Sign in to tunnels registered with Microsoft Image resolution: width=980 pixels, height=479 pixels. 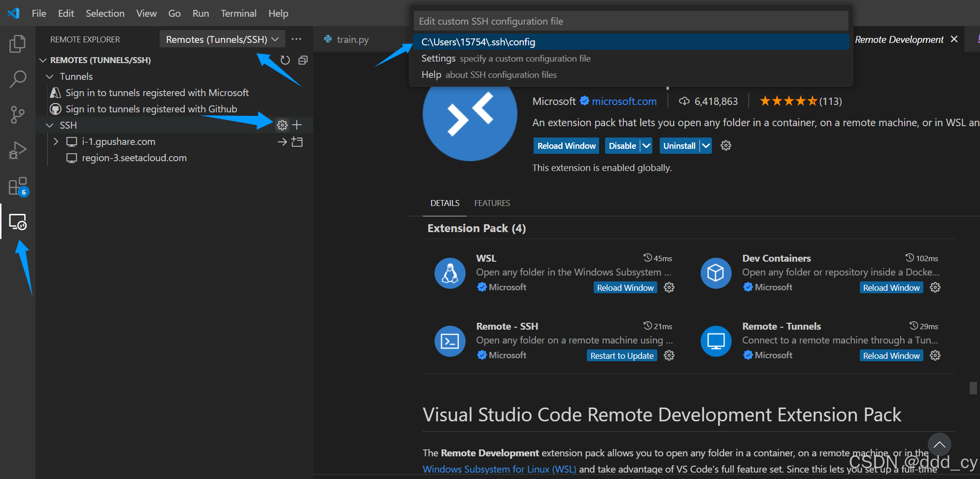(157, 93)
